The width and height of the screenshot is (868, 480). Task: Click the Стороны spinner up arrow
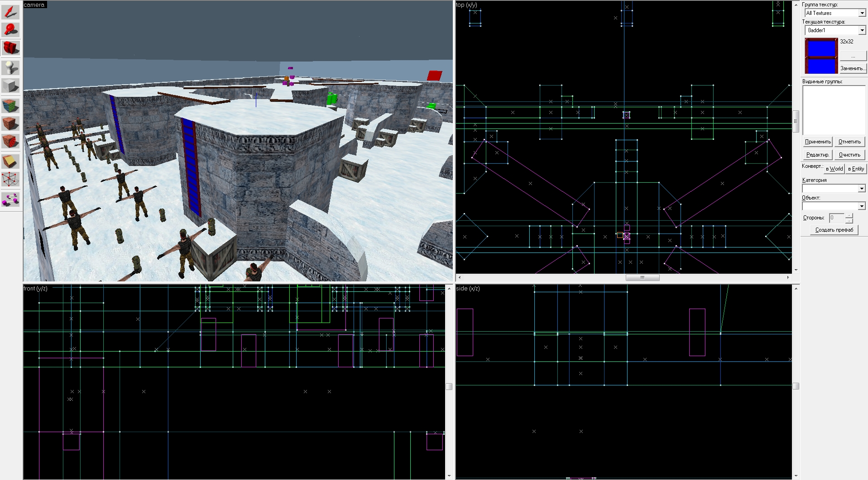pos(849,215)
